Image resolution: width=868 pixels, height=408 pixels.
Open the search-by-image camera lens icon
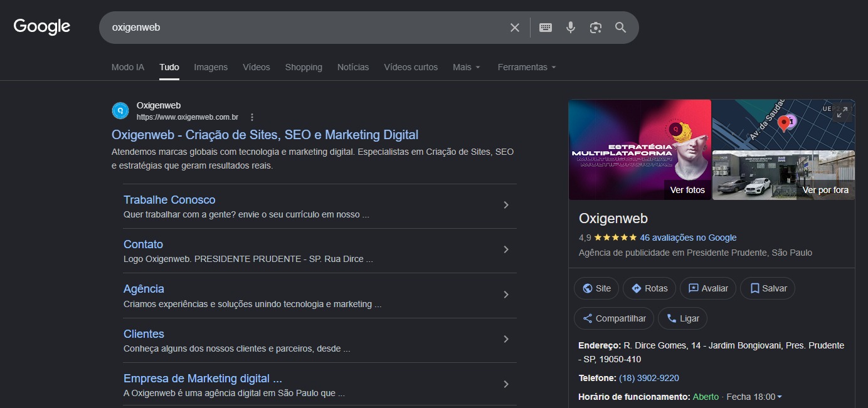tap(596, 28)
